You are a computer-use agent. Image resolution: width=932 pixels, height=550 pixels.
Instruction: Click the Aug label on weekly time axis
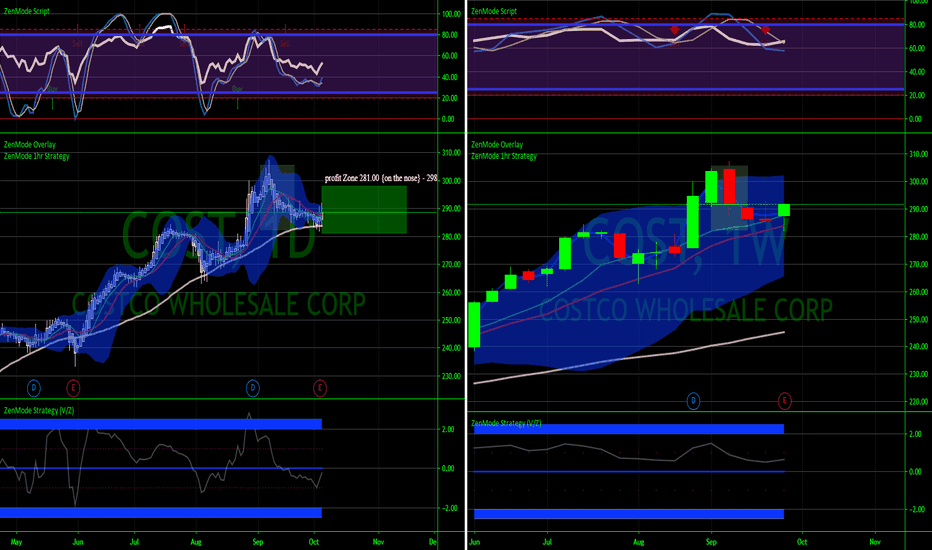tap(638, 542)
